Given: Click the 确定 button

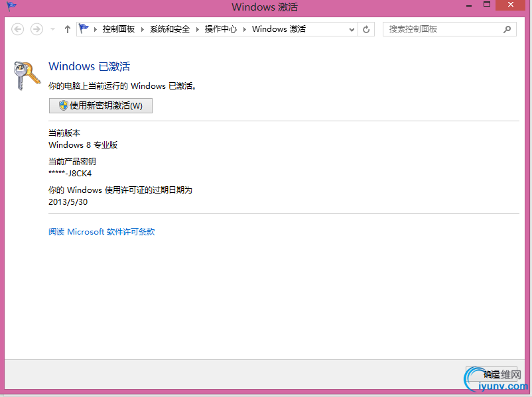Looking at the screenshot, I should 492,374.
